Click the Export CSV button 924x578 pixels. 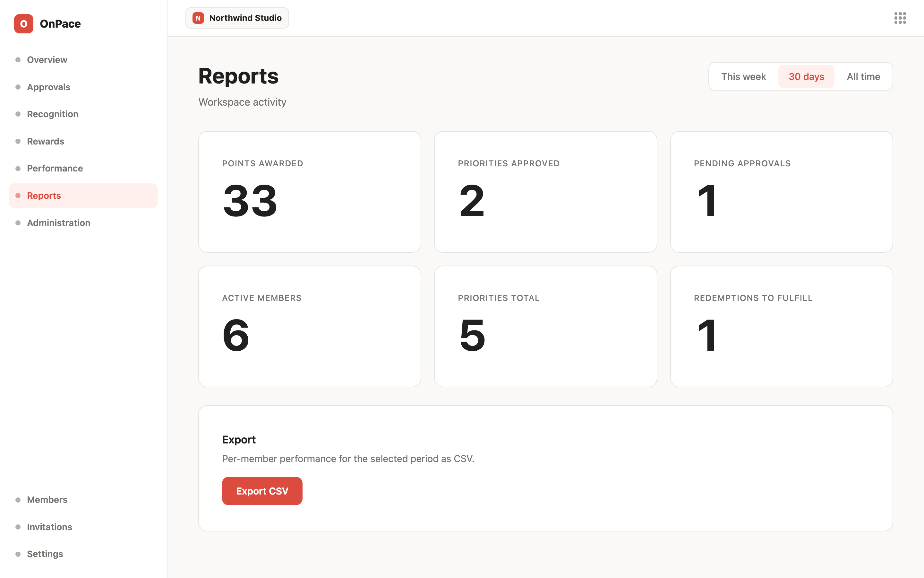262,491
